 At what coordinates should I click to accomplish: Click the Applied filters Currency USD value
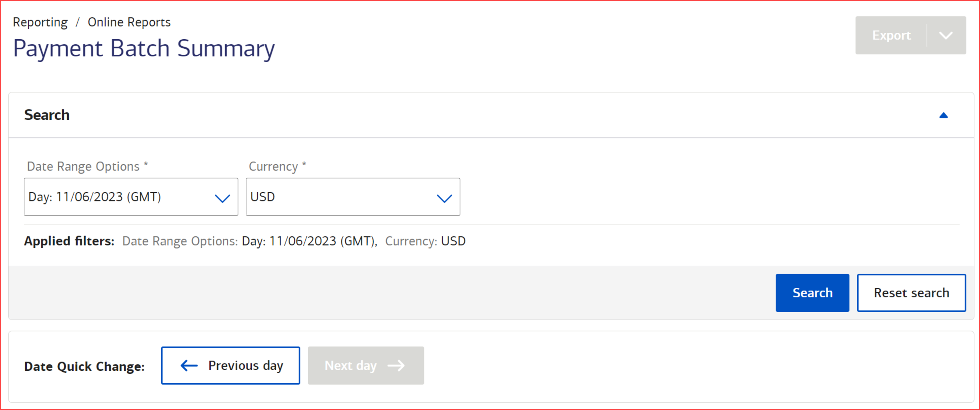[x=453, y=241]
